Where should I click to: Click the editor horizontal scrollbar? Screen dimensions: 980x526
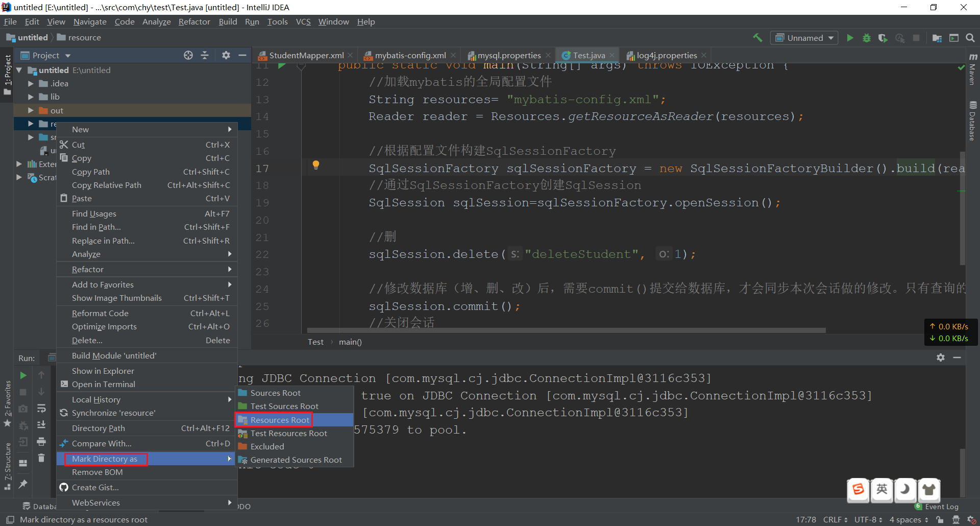coord(566,330)
